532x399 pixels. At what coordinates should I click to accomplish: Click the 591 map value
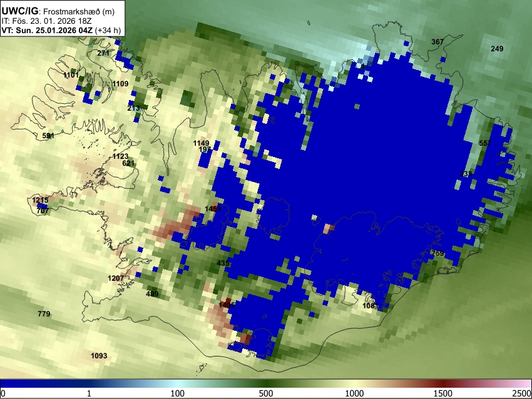[48, 136]
